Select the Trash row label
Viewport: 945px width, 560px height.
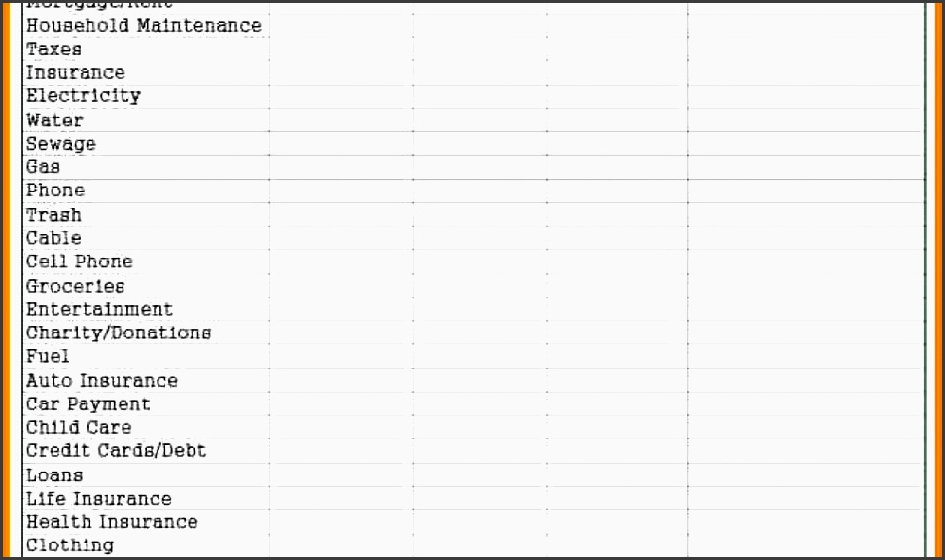[x=53, y=215]
